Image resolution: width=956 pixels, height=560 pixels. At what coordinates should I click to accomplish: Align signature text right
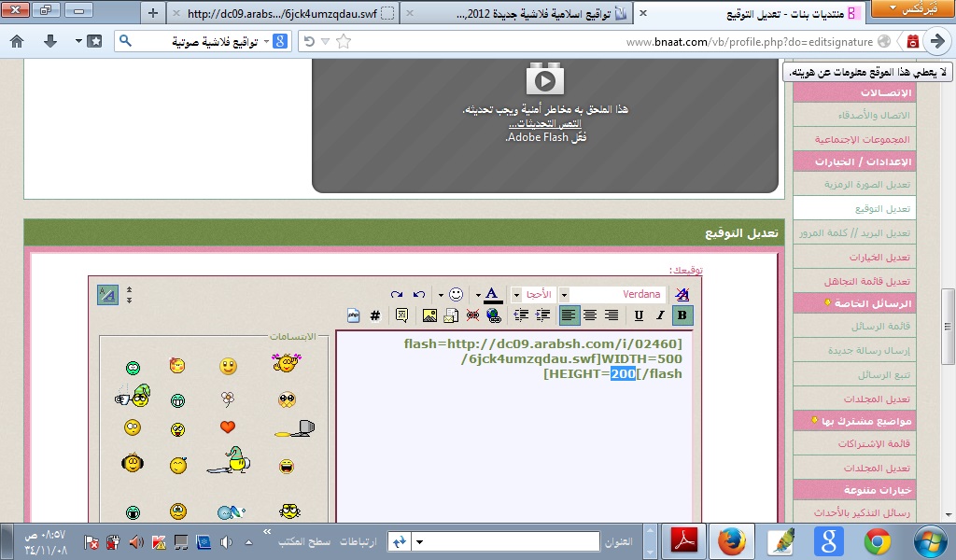click(x=611, y=315)
